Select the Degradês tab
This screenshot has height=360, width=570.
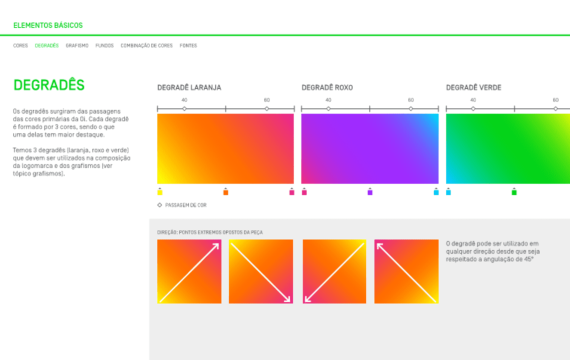point(47,45)
